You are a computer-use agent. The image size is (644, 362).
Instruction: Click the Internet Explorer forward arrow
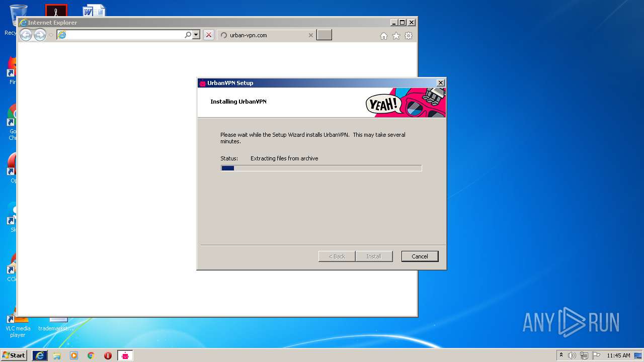(40, 35)
